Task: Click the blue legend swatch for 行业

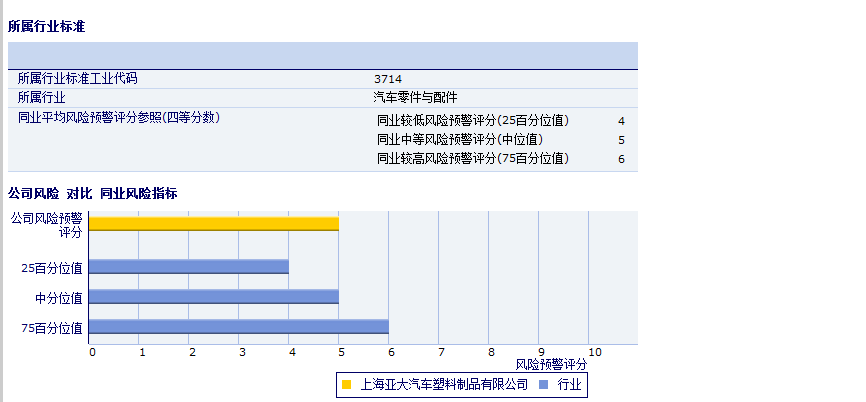Action: [x=543, y=384]
